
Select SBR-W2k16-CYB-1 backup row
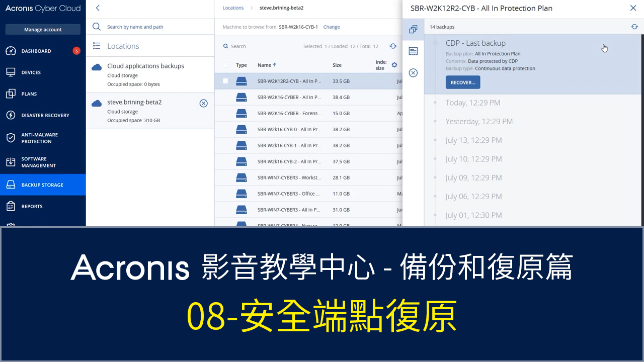[x=308, y=145]
